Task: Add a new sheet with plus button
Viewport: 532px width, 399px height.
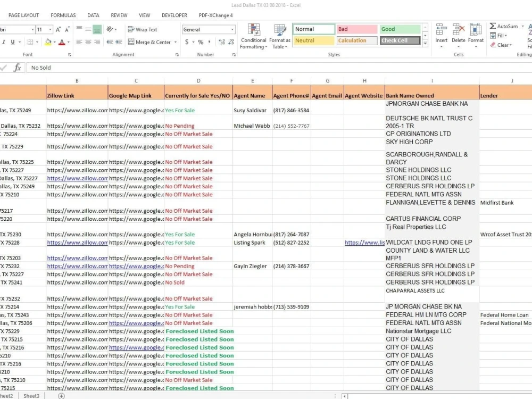Action: tap(61, 396)
